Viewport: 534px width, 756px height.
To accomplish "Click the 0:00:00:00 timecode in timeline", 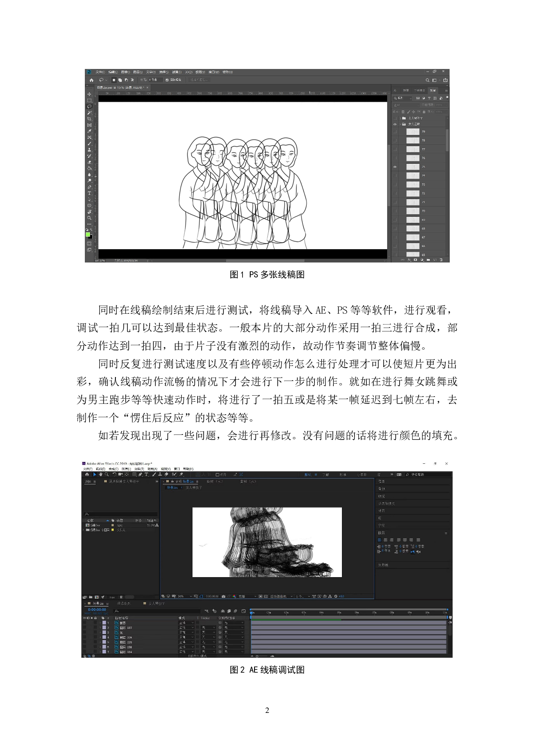I will [97, 609].
